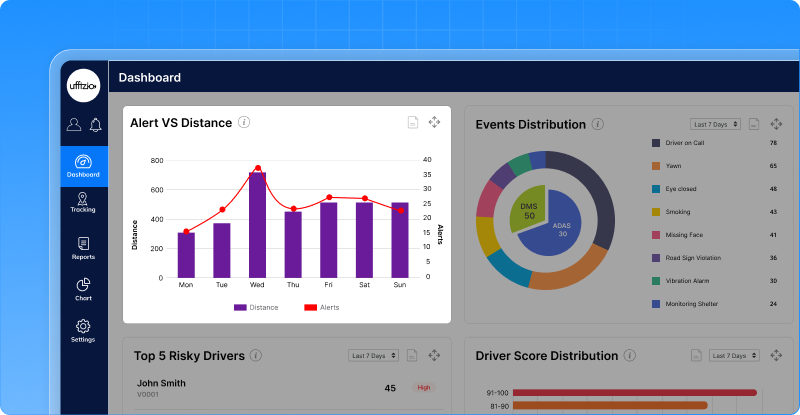Show info for Top 5 Risky Drivers
The image size is (800, 415).
(x=256, y=355)
